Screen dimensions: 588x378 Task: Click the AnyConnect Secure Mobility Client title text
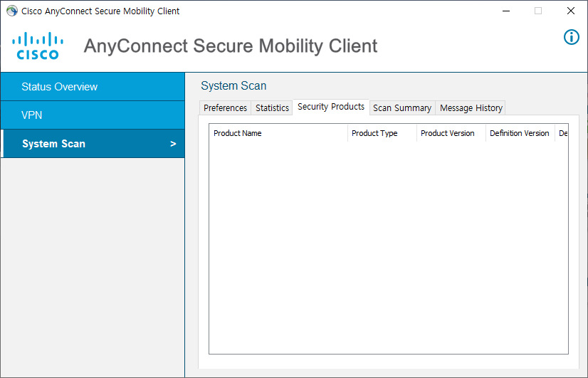(x=230, y=46)
